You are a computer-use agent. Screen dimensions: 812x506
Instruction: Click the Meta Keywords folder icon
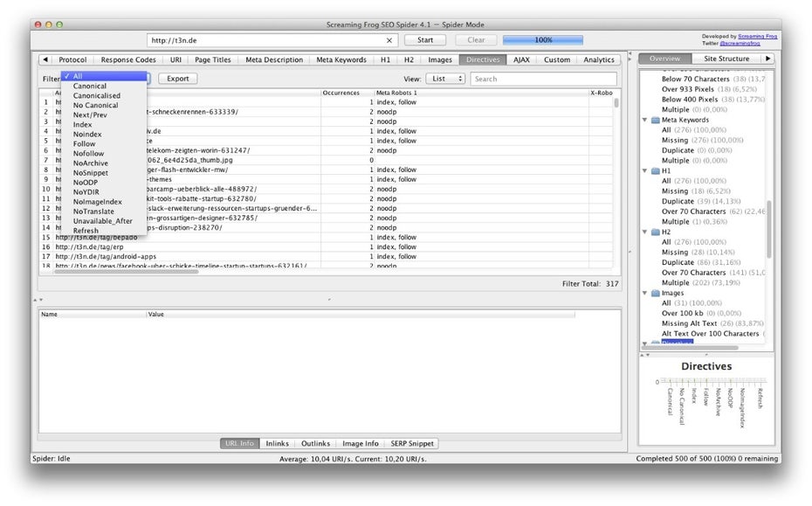pos(655,120)
